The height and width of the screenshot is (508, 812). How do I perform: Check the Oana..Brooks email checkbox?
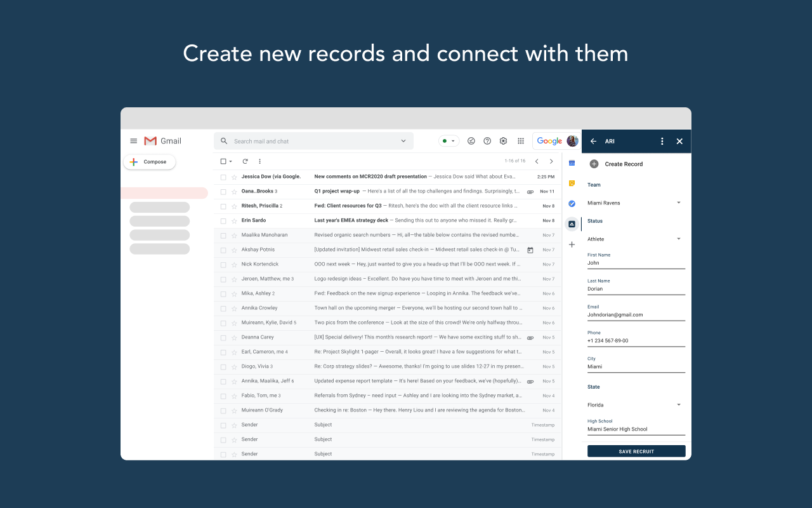coord(223,191)
